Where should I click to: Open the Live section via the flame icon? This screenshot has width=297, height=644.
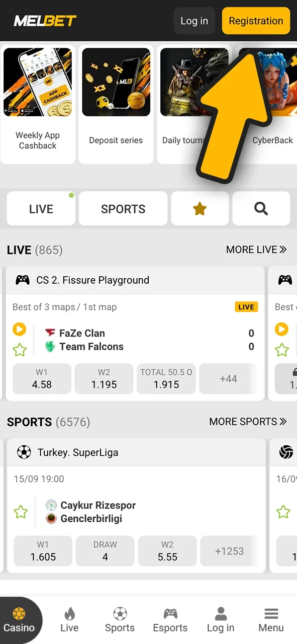click(69, 619)
